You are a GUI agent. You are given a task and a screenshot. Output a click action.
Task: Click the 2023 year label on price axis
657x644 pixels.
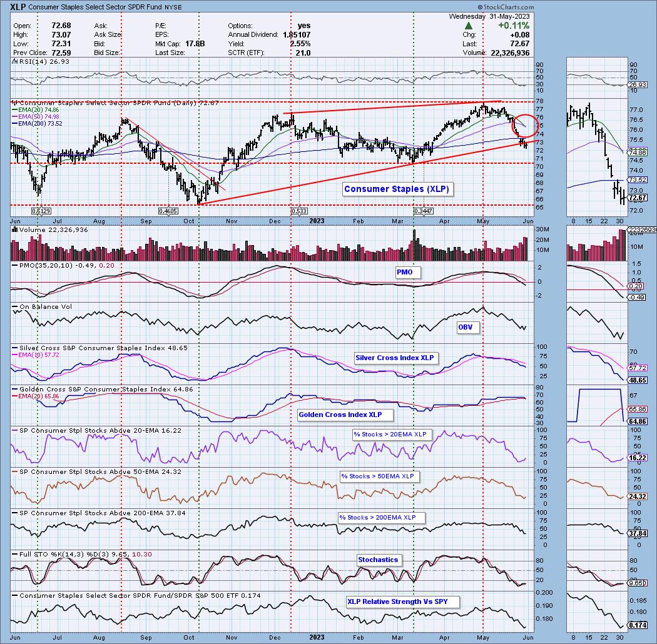(317, 221)
